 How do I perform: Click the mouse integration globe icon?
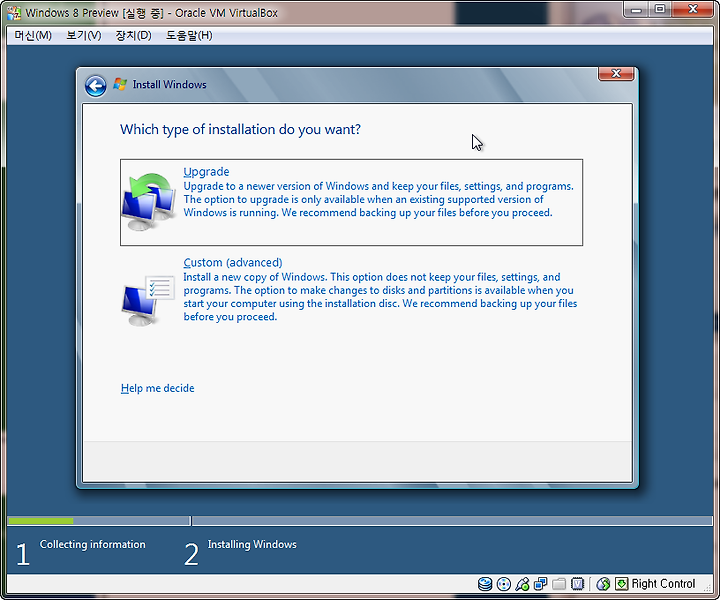click(603, 584)
